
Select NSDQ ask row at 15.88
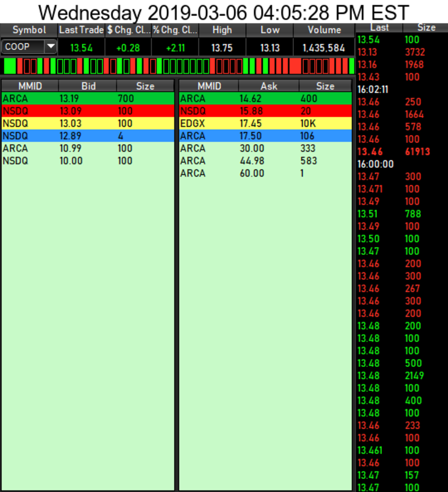[265, 111]
